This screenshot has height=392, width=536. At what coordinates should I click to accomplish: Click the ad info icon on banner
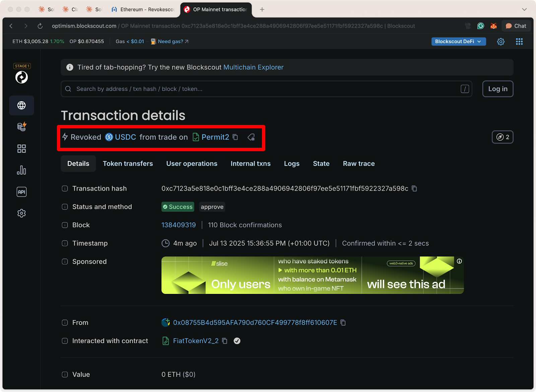[459, 261]
